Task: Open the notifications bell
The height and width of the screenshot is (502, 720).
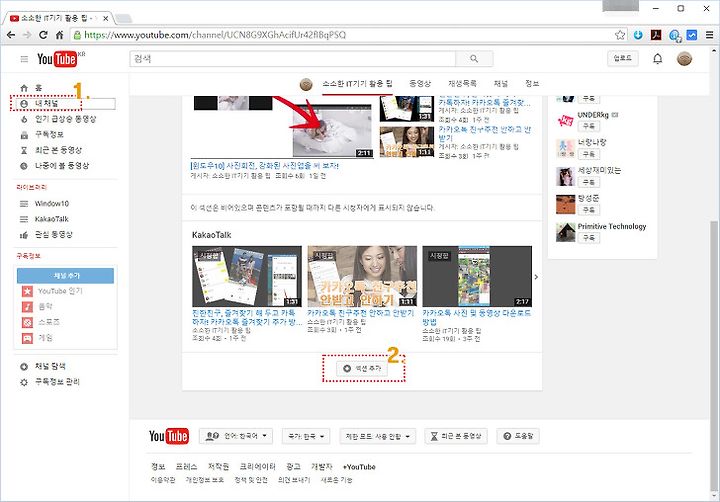Action: (x=658, y=59)
